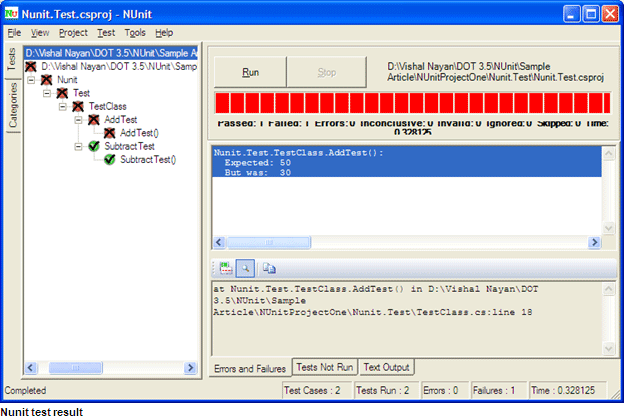Viewport: 624px width, 416px height.
Task: Select the AddTest() method tree item
Action: click(x=139, y=133)
